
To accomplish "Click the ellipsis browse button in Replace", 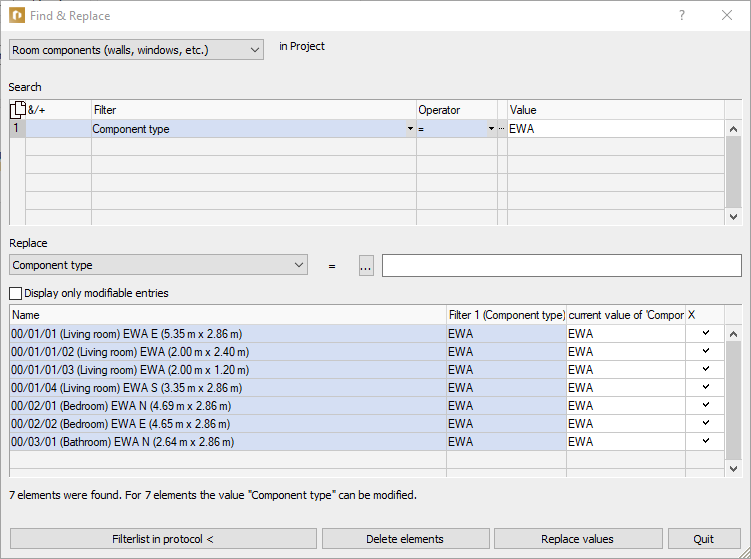I will pos(366,266).
